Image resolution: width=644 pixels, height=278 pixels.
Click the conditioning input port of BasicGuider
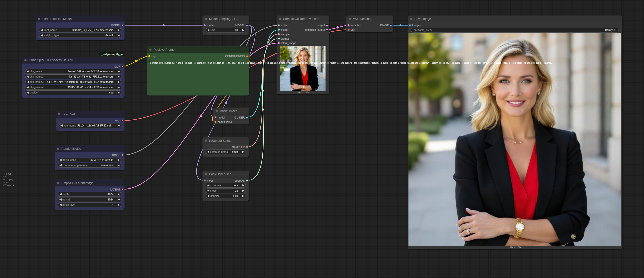[215, 122]
